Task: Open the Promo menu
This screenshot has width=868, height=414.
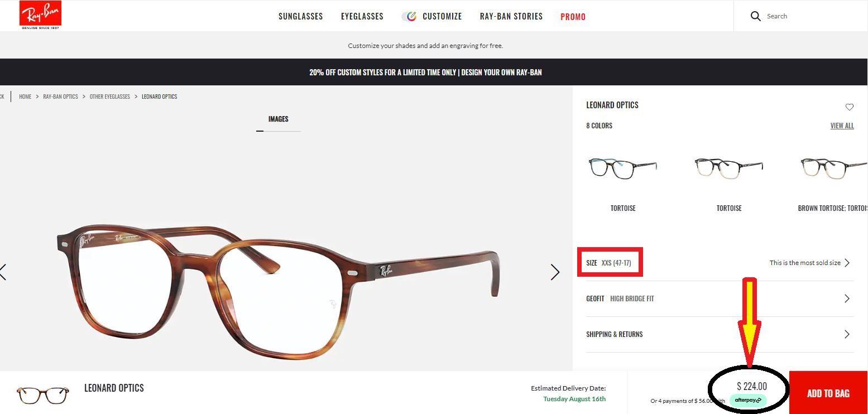Action: pos(573,17)
